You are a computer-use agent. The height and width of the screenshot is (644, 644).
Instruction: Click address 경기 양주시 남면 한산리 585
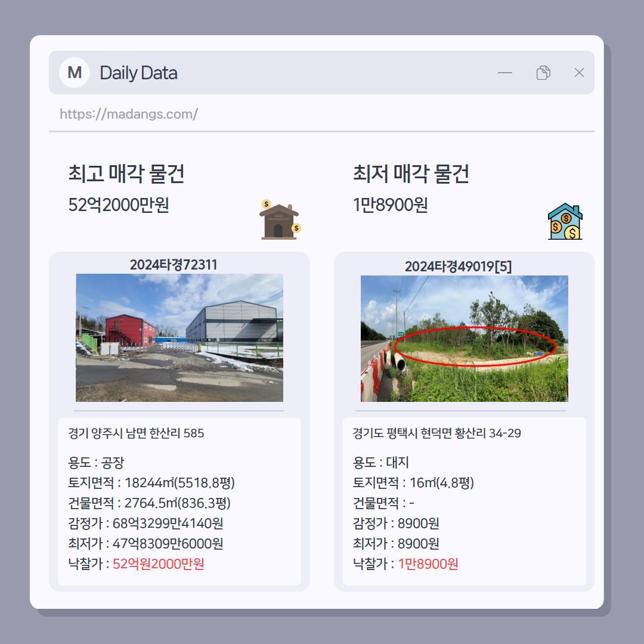(136, 434)
